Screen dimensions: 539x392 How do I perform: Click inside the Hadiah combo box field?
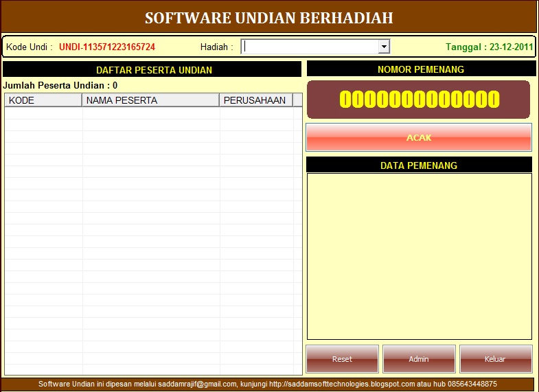(310, 47)
